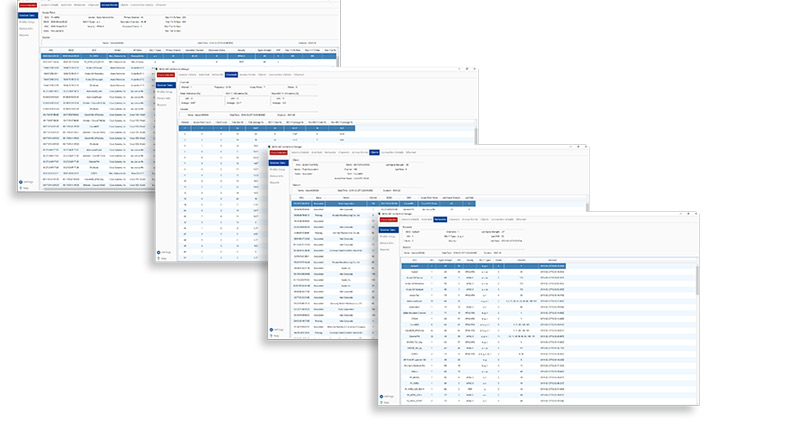800x425 pixels.
Task: Click horizontal scrollbar in Access Points window
Action: click(x=98, y=189)
